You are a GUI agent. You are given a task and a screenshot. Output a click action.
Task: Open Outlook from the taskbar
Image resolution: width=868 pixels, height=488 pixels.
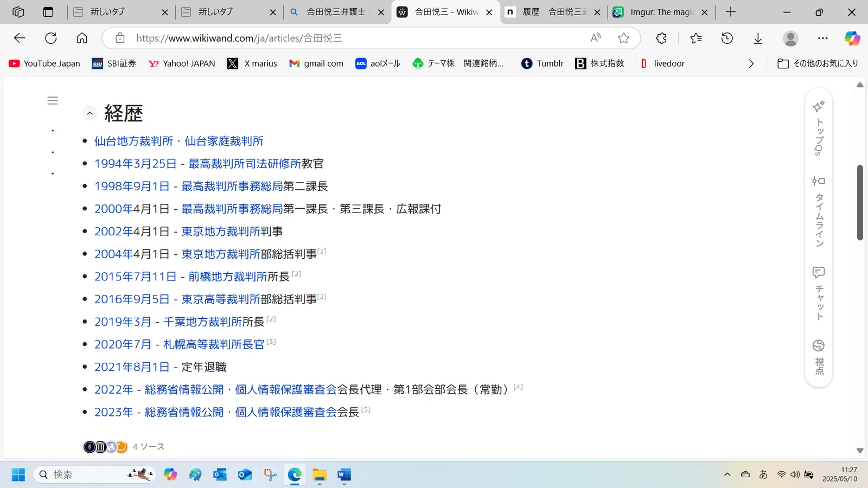[x=220, y=475]
